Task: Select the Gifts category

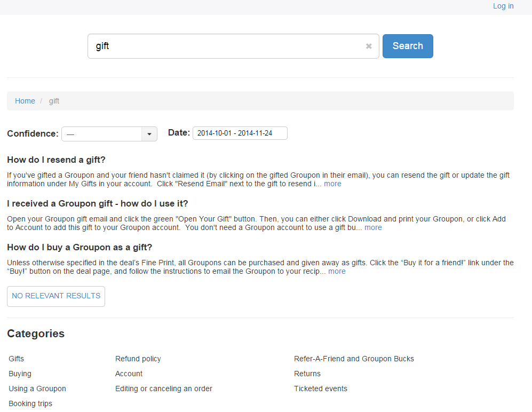Action: coord(17,359)
